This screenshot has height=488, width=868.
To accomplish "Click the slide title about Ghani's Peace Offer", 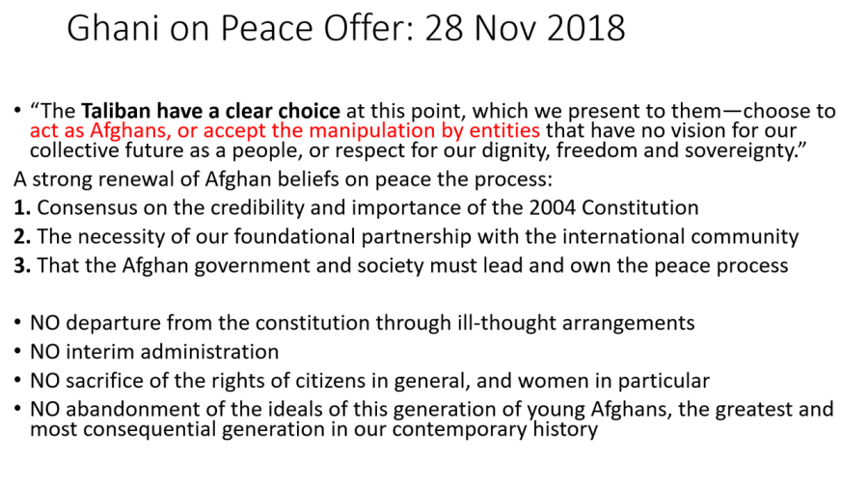I will [x=345, y=28].
